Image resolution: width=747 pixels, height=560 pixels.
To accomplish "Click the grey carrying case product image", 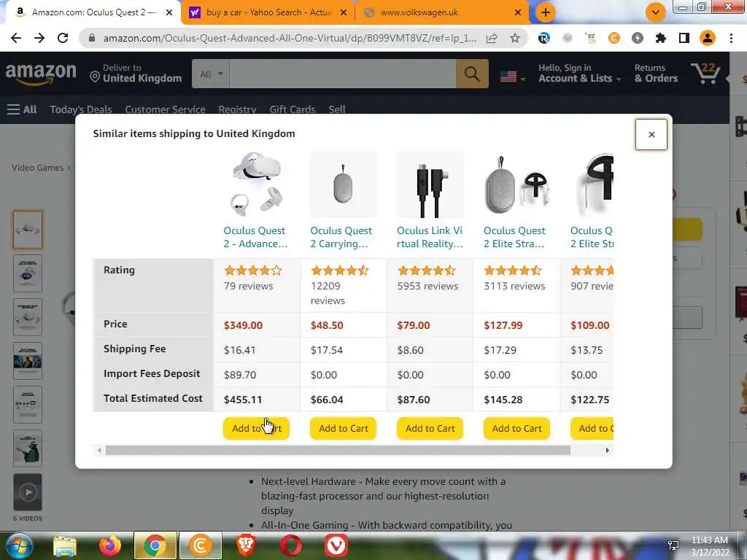I will coord(344,184).
